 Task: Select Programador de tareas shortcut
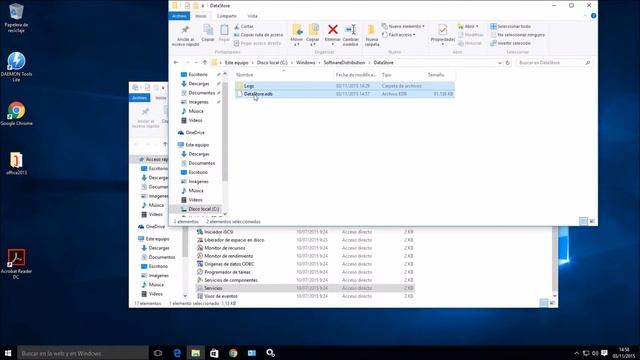(x=305, y=272)
